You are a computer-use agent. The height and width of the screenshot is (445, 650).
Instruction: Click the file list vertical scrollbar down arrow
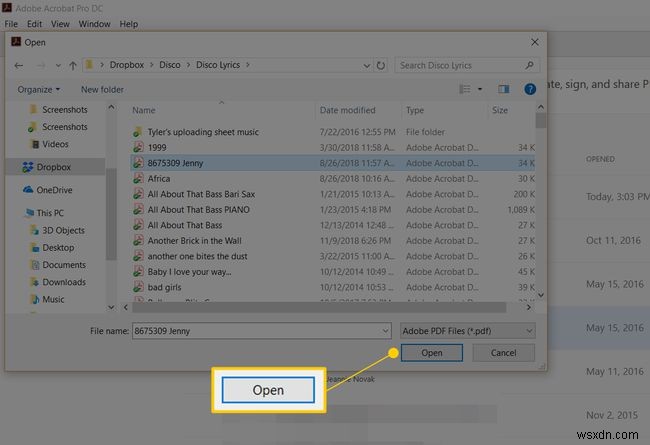(541, 295)
